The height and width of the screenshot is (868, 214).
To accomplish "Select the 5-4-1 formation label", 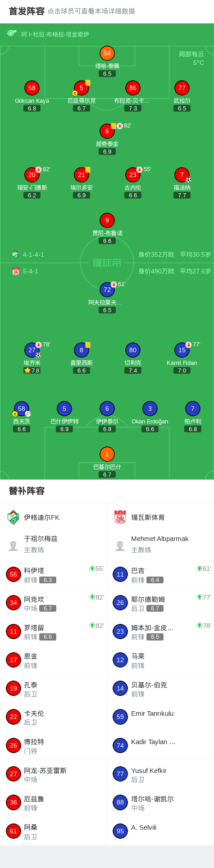I will pyautogui.click(x=31, y=271).
